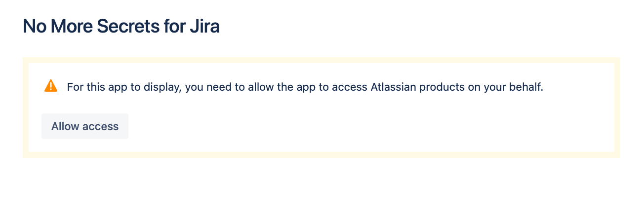Select the exclamation alert icon beside the message
The width and height of the screenshot is (644, 212).
pos(51,86)
